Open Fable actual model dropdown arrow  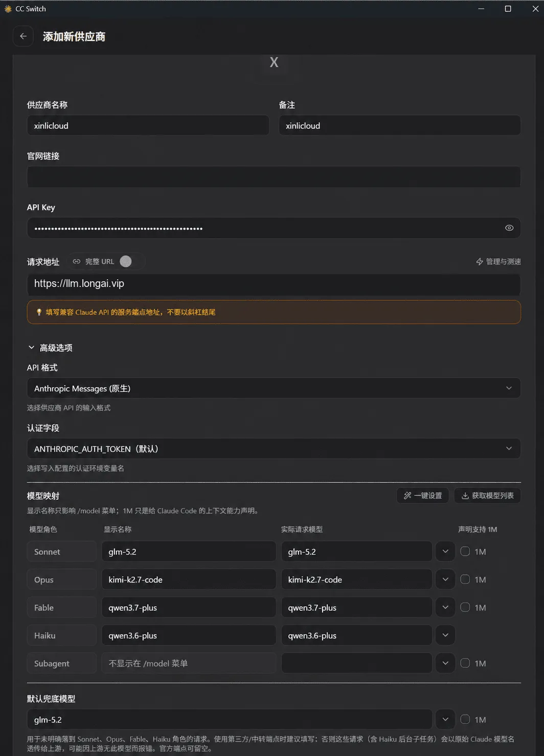[445, 607]
